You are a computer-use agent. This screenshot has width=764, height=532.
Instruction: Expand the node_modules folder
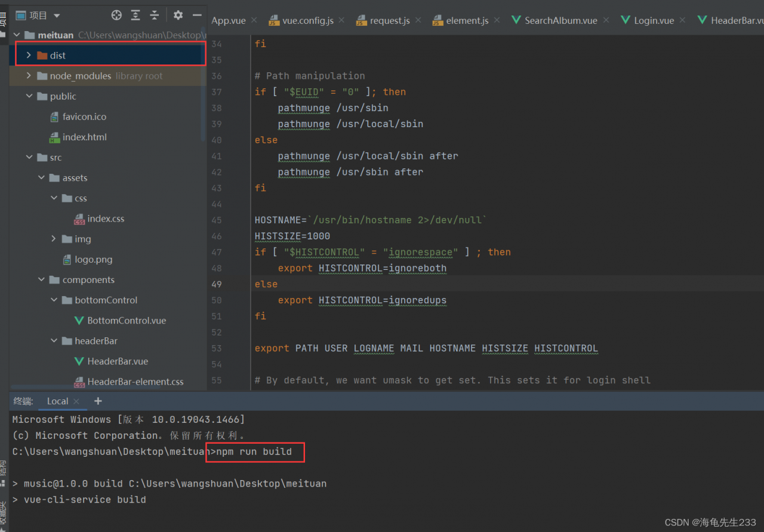coord(29,76)
